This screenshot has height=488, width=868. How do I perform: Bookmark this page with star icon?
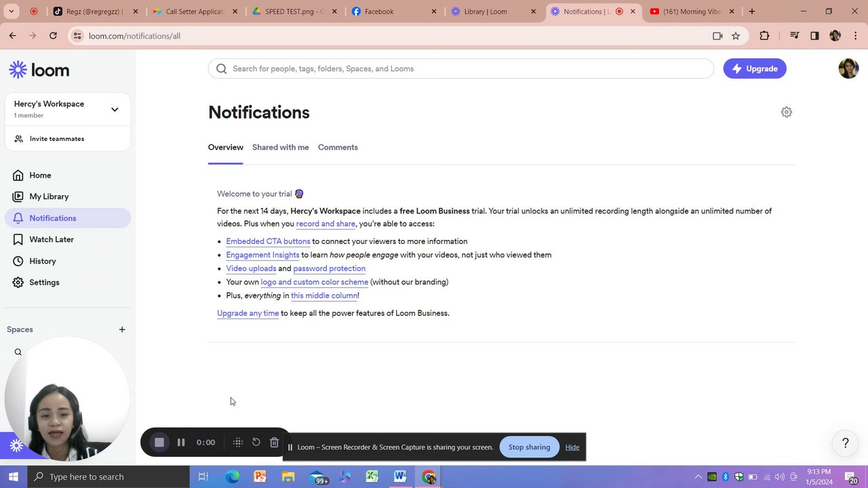pos(736,36)
